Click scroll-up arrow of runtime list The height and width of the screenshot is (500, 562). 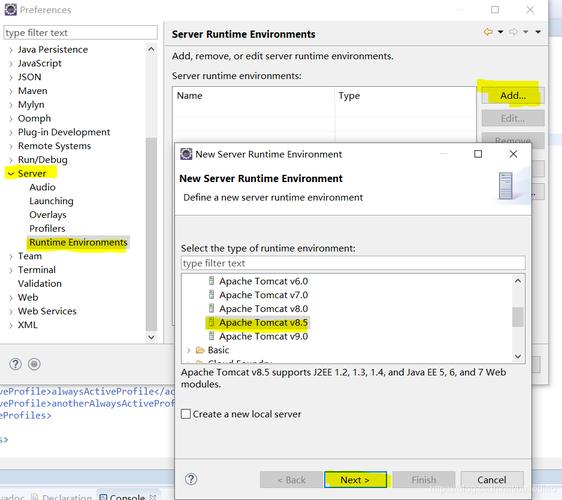click(x=518, y=281)
